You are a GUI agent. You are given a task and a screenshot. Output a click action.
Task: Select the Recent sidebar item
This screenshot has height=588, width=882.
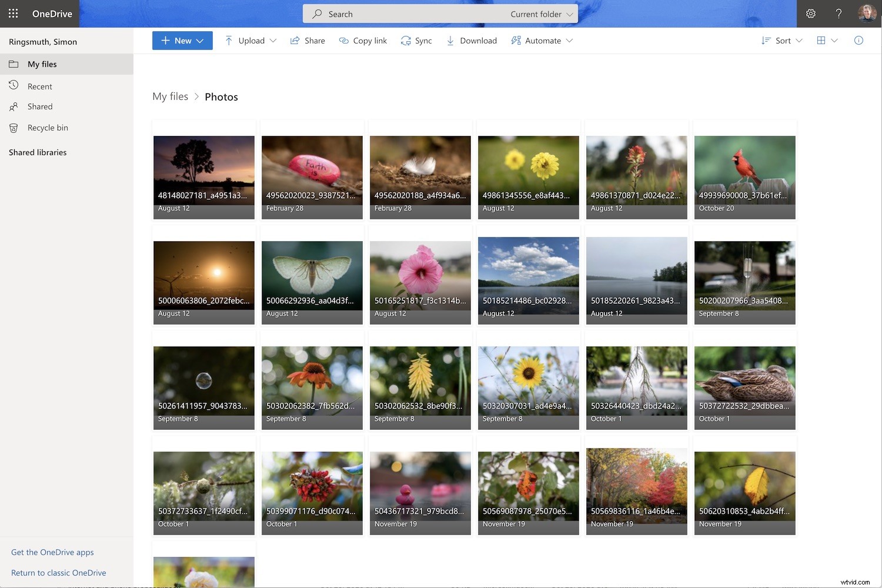tap(39, 86)
